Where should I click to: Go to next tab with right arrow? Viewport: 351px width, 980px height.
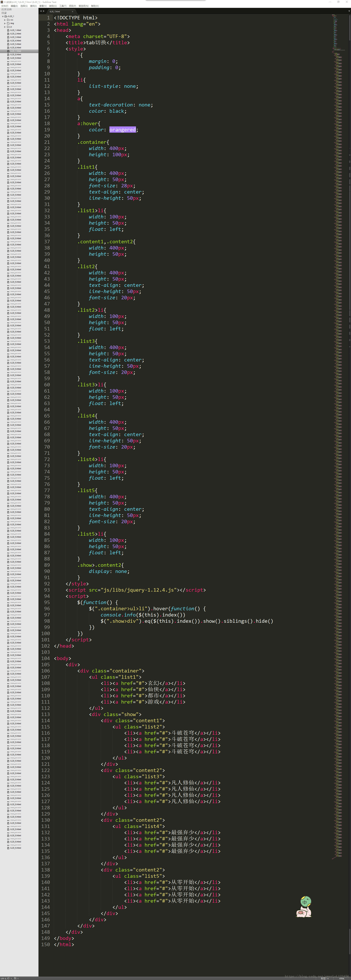(x=44, y=11)
